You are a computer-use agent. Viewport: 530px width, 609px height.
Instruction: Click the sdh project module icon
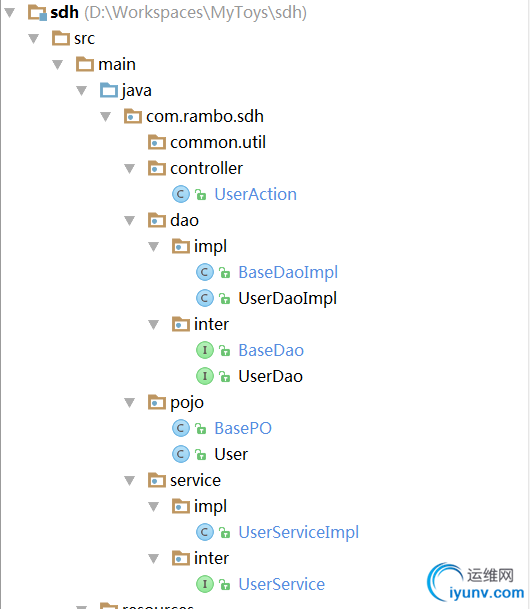38,12
